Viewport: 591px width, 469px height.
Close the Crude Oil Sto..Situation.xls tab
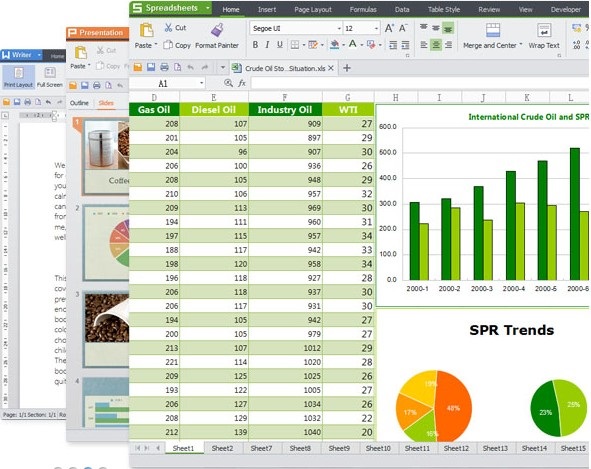pos(331,68)
